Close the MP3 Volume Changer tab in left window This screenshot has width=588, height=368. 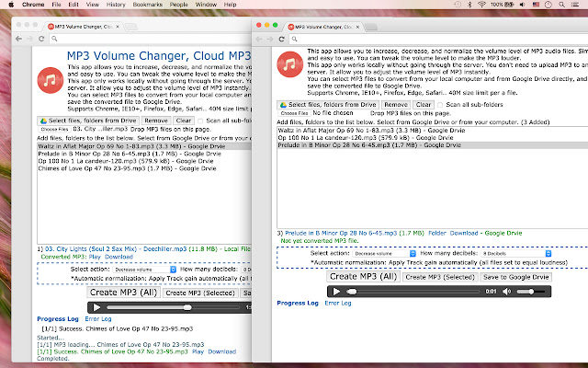point(118,27)
